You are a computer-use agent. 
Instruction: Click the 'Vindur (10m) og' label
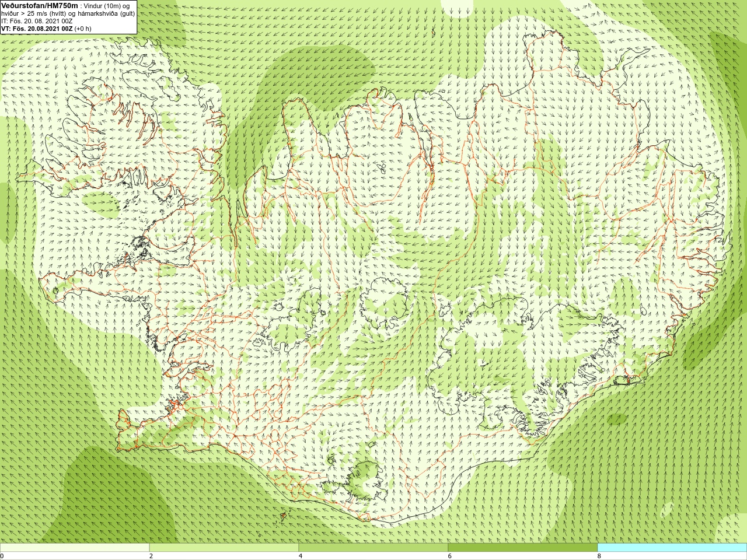point(107,5)
